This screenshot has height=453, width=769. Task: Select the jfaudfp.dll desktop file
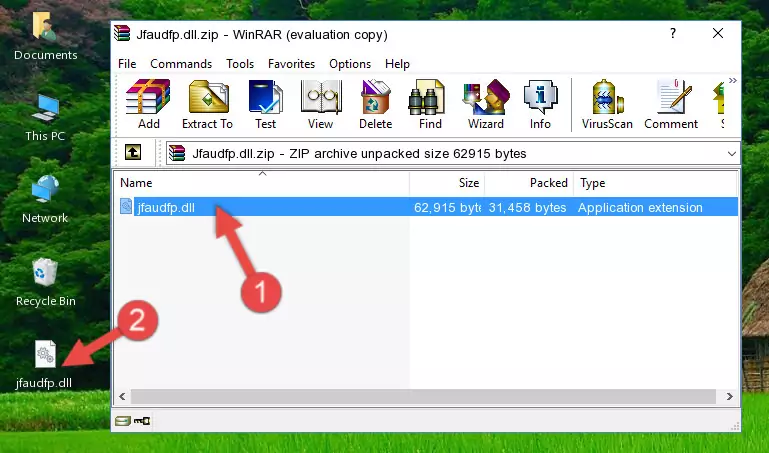coord(44,364)
